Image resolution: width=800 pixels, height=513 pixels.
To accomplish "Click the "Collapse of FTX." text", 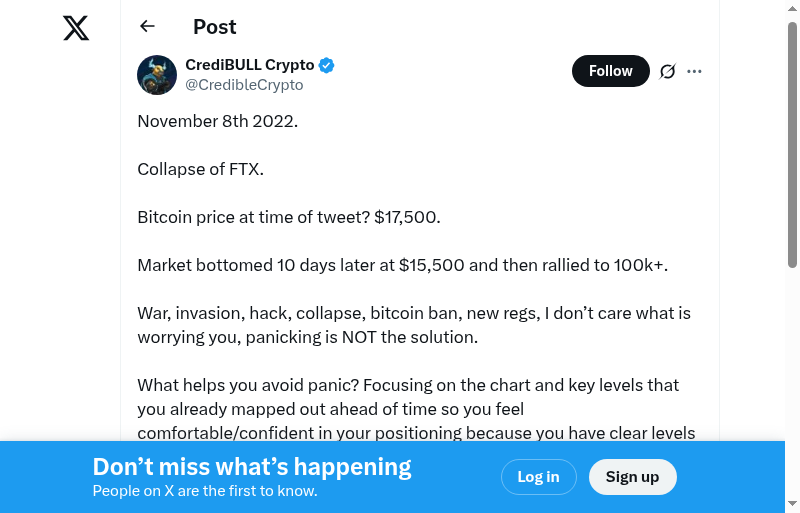I will coord(201,169).
